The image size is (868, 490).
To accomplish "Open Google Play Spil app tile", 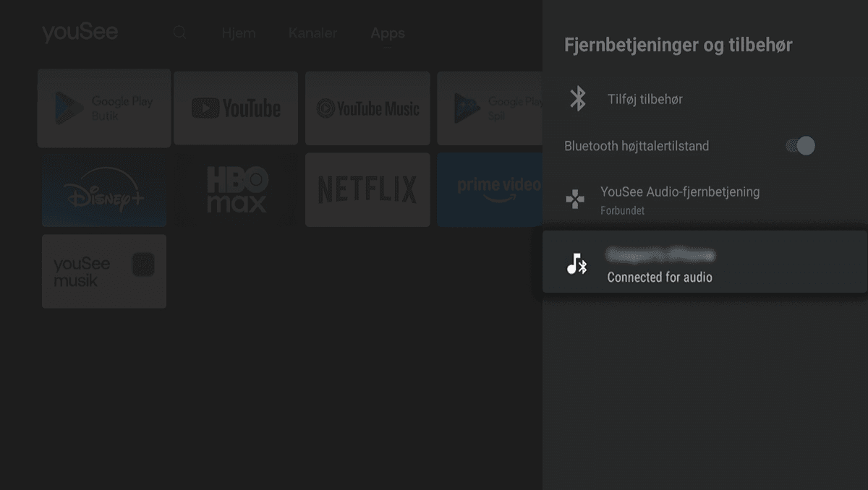I will tap(490, 108).
